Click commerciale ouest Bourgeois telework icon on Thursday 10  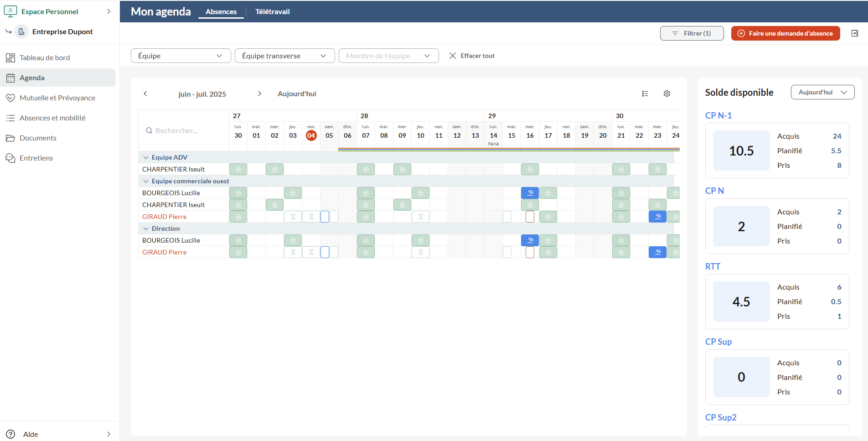(x=421, y=193)
